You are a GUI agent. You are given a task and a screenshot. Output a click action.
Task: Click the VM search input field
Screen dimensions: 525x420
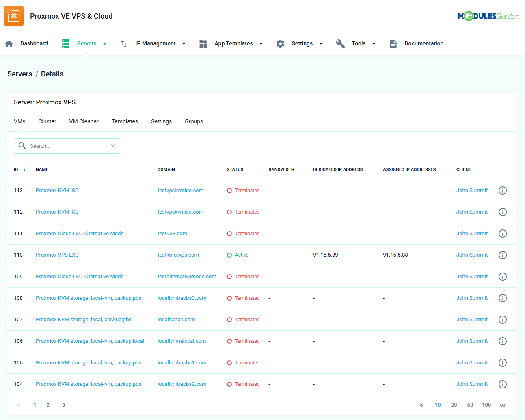[x=67, y=146]
